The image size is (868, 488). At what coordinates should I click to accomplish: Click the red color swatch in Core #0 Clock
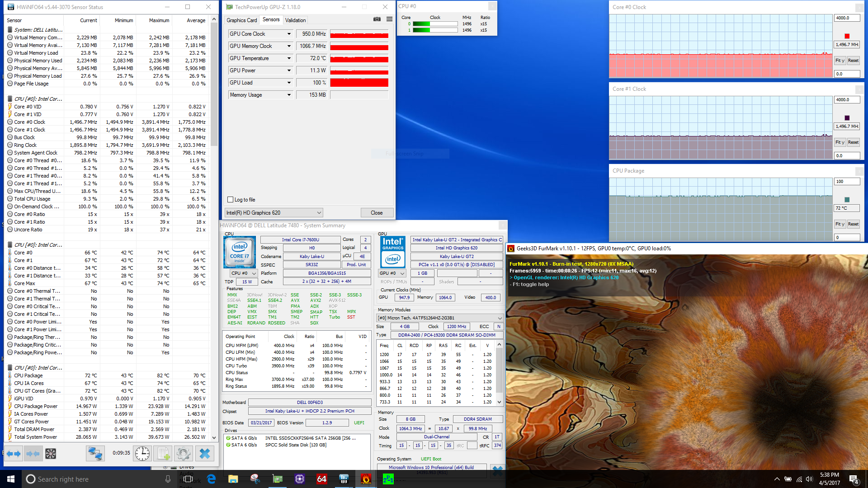[847, 36]
